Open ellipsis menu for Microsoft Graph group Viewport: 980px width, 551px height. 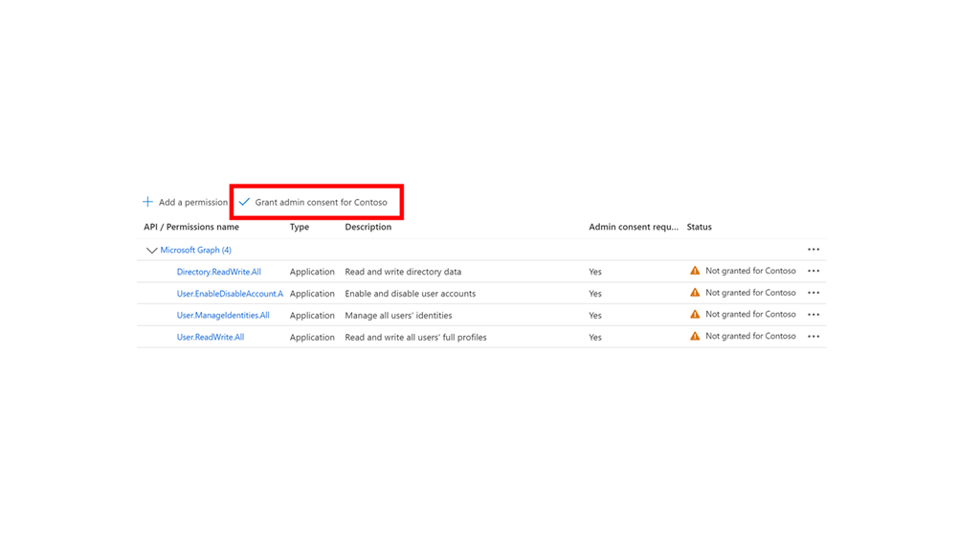(813, 250)
